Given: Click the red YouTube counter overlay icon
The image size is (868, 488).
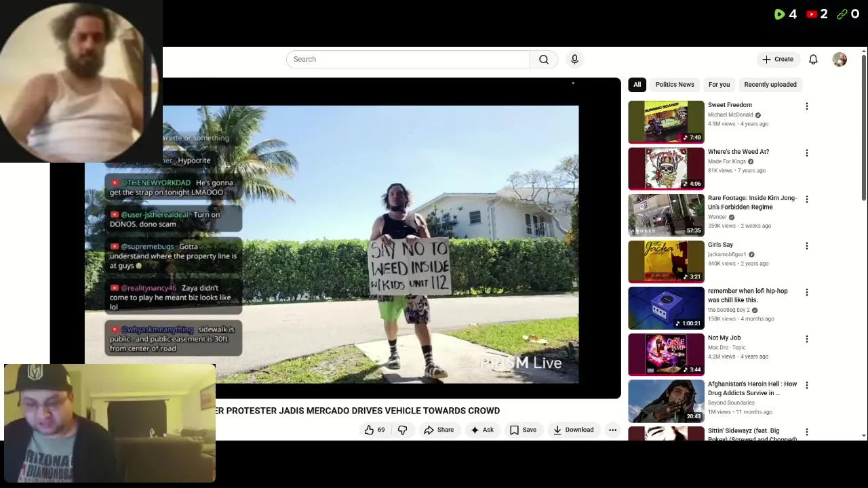Looking at the screenshot, I should (811, 14).
